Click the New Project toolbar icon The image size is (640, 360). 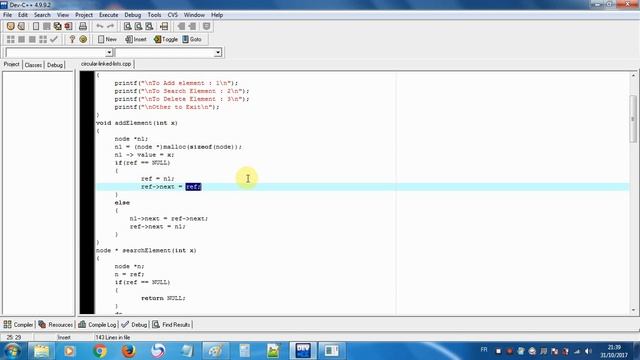(x=11, y=26)
